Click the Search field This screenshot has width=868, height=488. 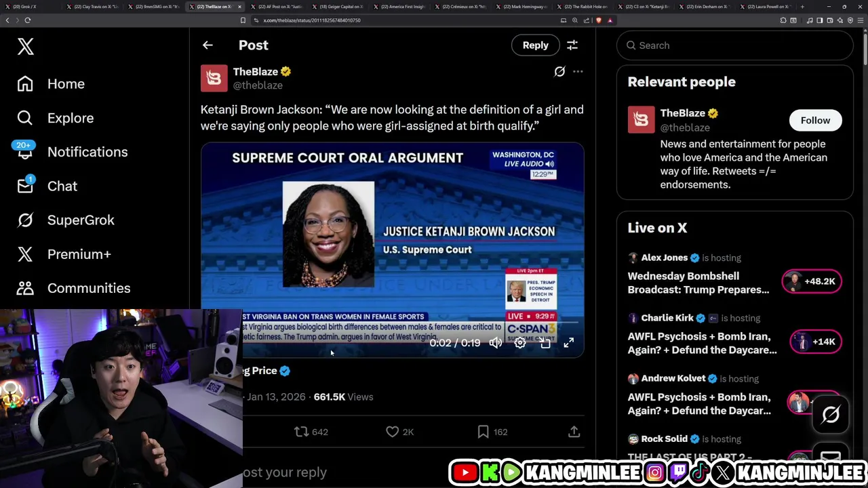pyautogui.click(x=735, y=45)
